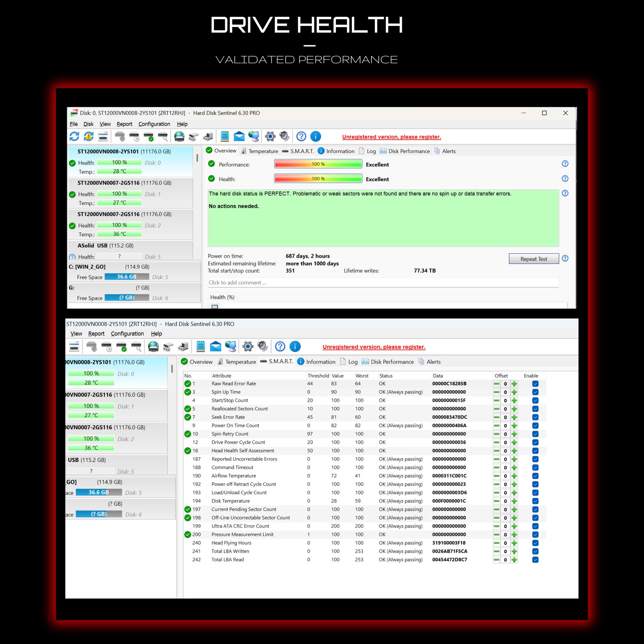Uncheck Enable for Spin Up Time
Viewport: 644px width, 644px height.
point(535,392)
